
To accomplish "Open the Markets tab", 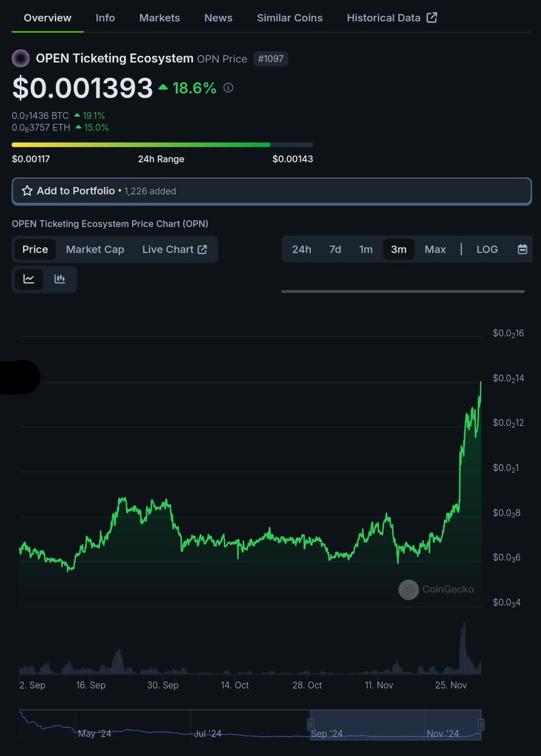I will point(160,18).
